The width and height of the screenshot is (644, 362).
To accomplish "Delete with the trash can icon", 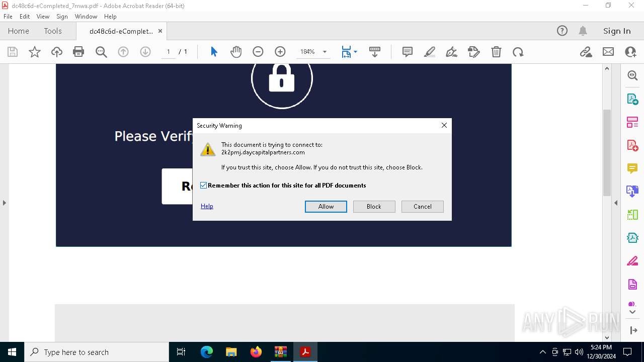I will click(496, 52).
